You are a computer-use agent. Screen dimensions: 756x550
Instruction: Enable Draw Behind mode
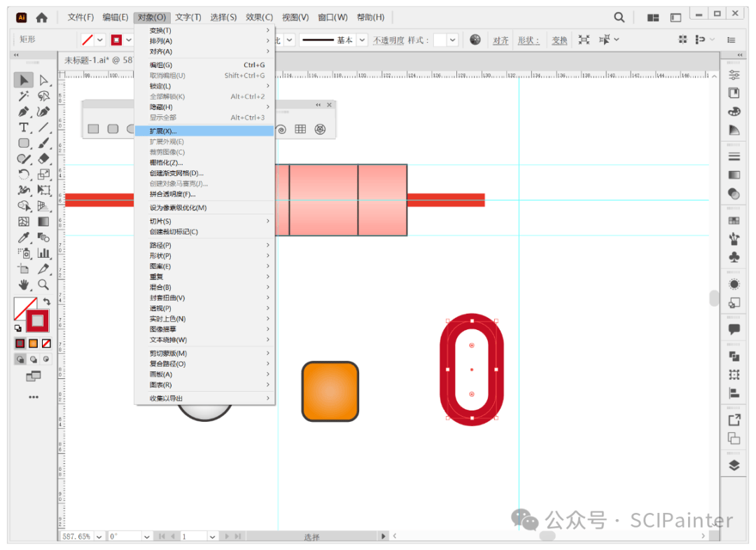tap(34, 359)
